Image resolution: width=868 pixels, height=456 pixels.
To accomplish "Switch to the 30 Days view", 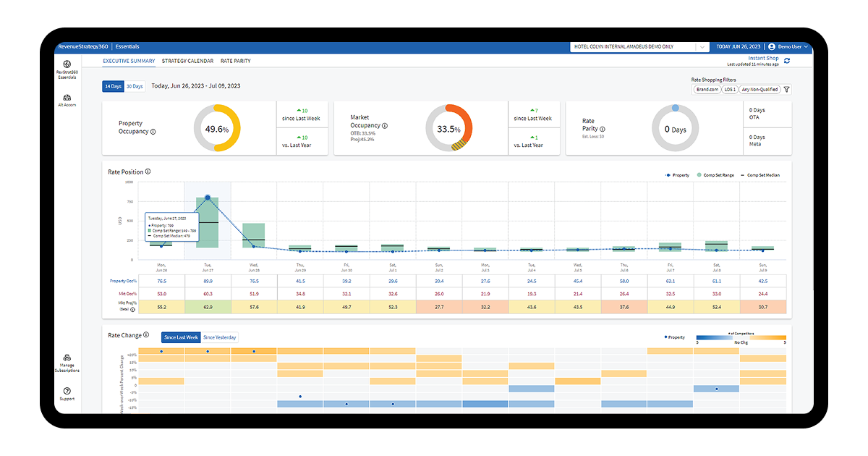I will (x=135, y=85).
